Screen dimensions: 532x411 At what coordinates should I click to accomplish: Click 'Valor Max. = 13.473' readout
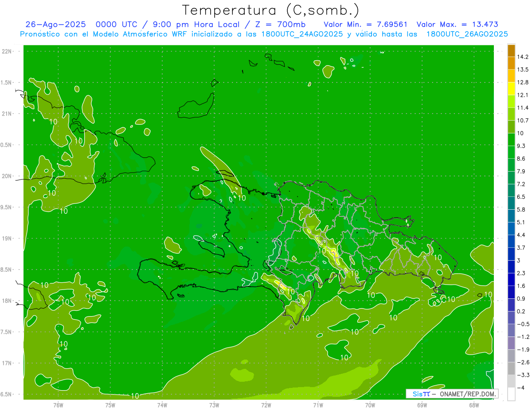tap(458, 24)
